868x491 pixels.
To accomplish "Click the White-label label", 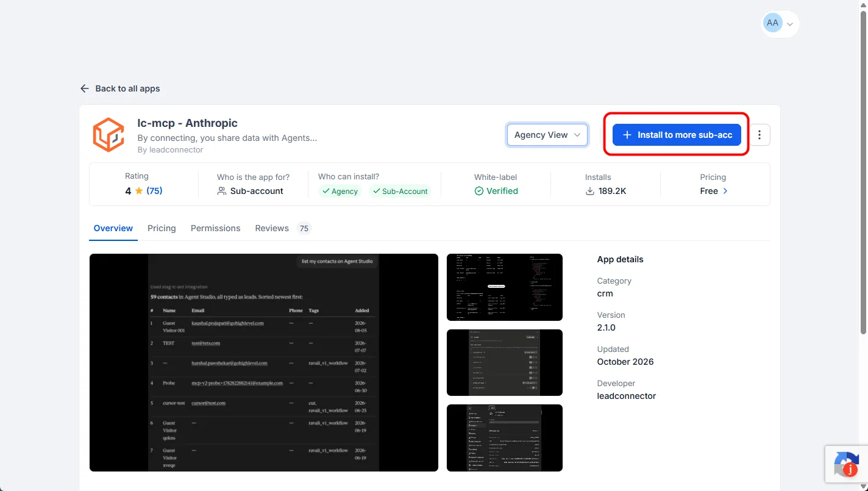I will 496,177.
